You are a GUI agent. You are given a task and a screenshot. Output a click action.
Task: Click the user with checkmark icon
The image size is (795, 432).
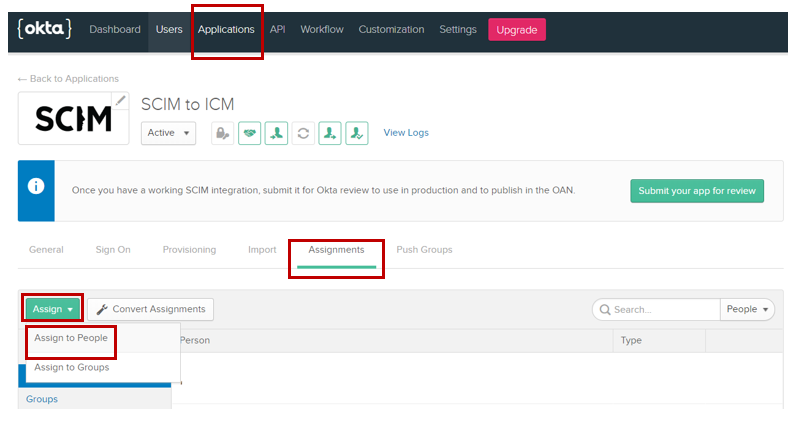(358, 133)
